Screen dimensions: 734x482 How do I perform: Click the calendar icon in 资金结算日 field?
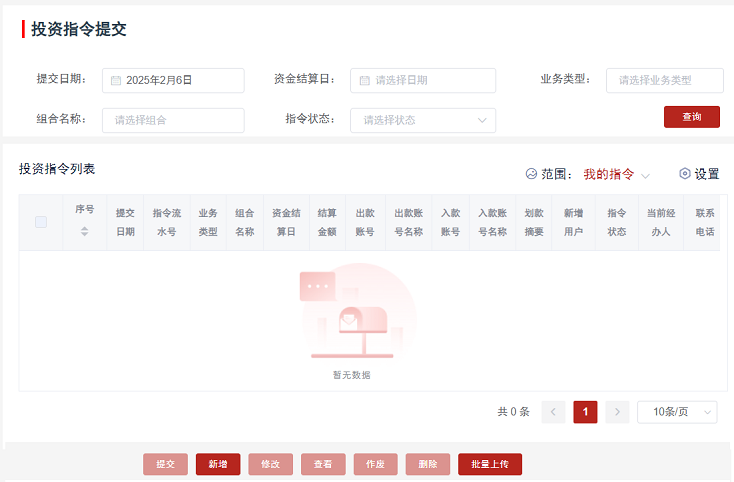(365, 80)
